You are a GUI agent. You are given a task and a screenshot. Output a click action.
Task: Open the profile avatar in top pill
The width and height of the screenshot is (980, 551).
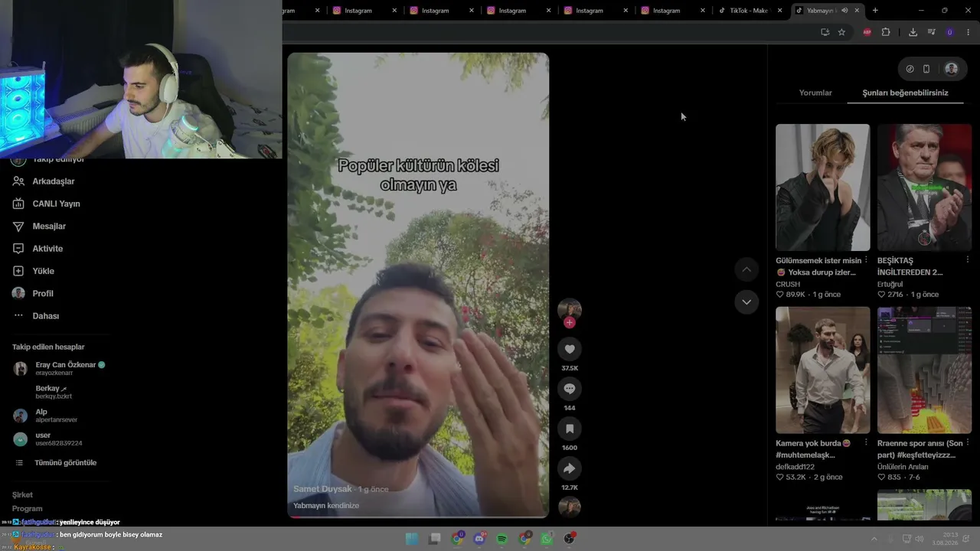pyautogui.click(x=951, y=69)
